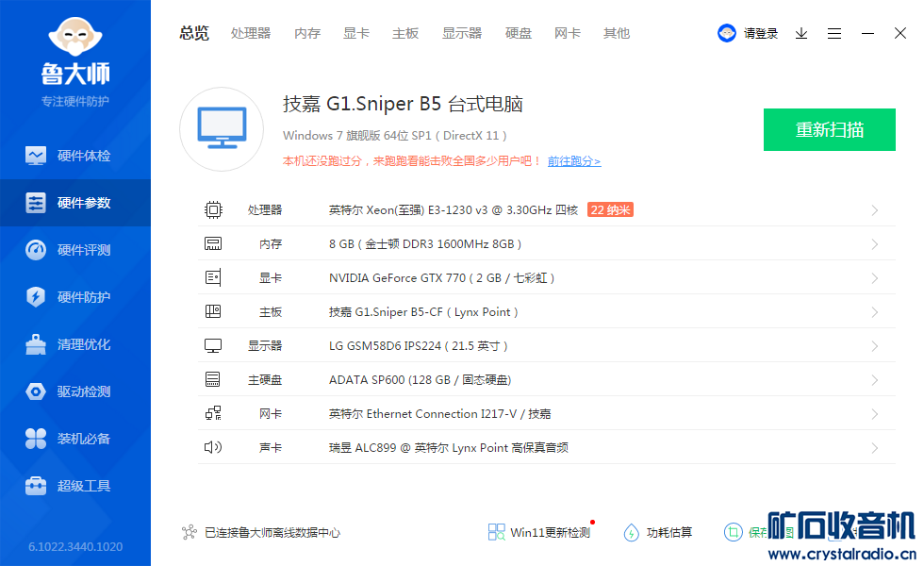This screenshot has width=924, height=566.
Task: Click the network adapter icon
Action: tap(213, 413)
